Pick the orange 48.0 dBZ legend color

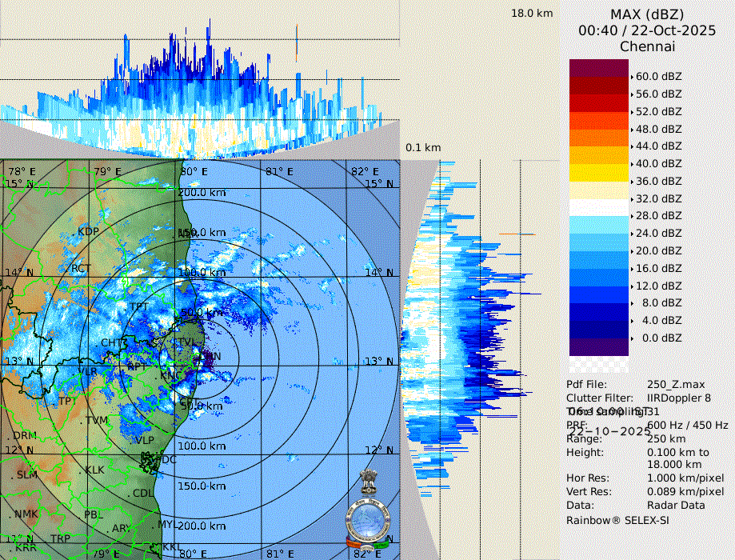pos(599,129)
